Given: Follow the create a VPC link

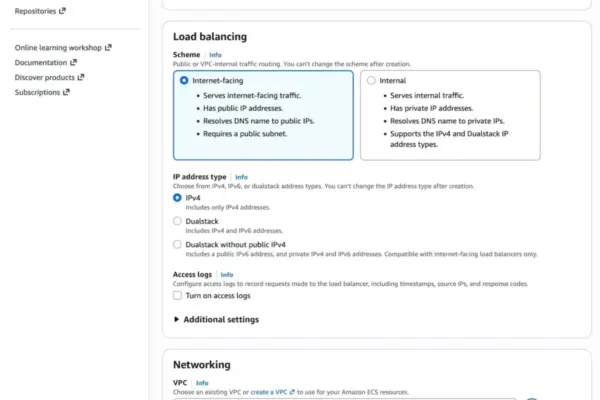Looking at the screenshot, I should pos(272,392).
